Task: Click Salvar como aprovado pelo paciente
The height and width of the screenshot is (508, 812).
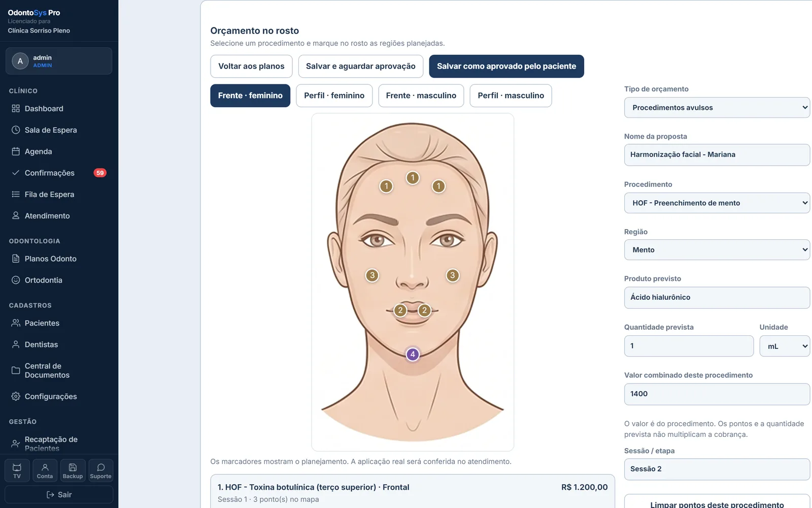Action: 506,67
